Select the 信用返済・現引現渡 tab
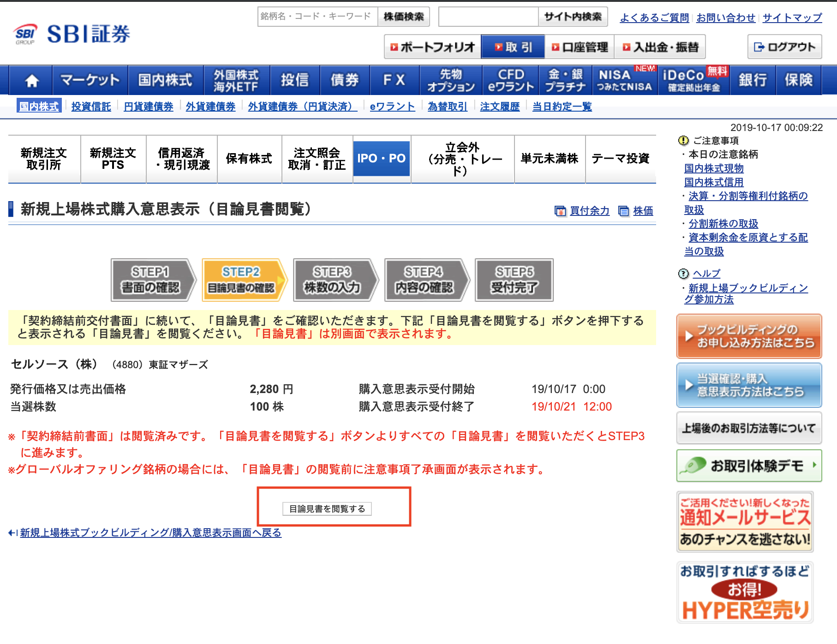This screenshot has width=837, height=644. [x=182, y=159]
